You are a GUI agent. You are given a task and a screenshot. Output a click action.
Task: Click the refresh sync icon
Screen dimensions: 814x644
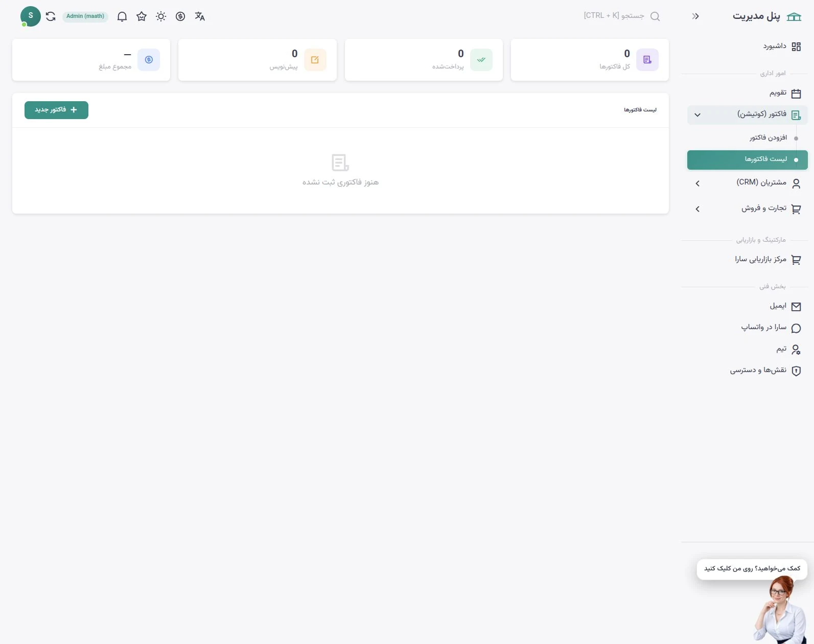51,16
